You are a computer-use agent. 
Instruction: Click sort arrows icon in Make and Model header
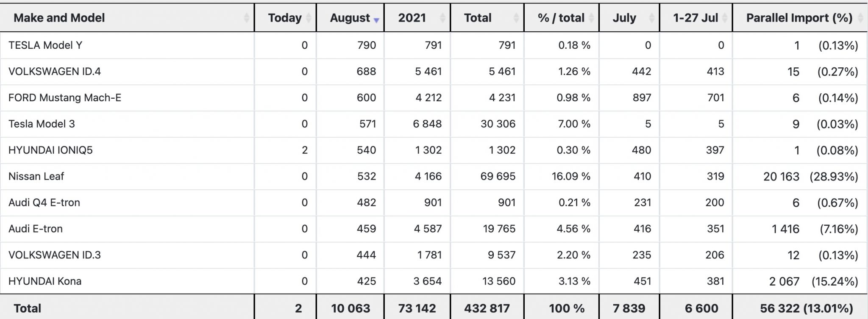pos(247,18)
